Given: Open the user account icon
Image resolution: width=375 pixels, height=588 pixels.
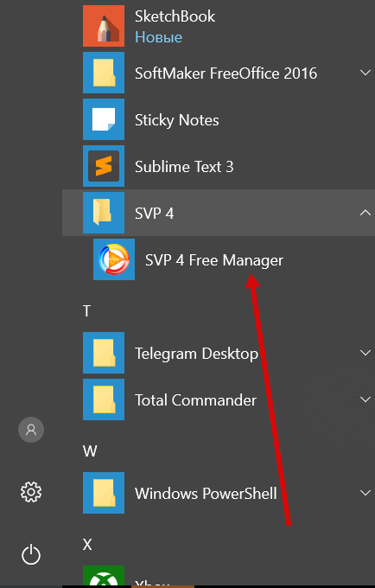Looking at the screenshot, I should pos(31,430).
